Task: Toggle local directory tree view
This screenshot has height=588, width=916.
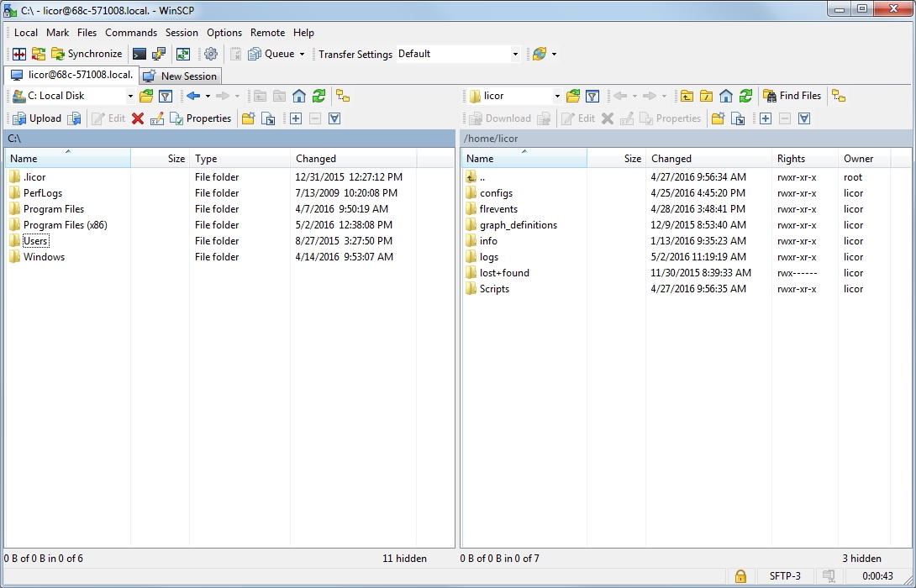Action: click(343, 96)
